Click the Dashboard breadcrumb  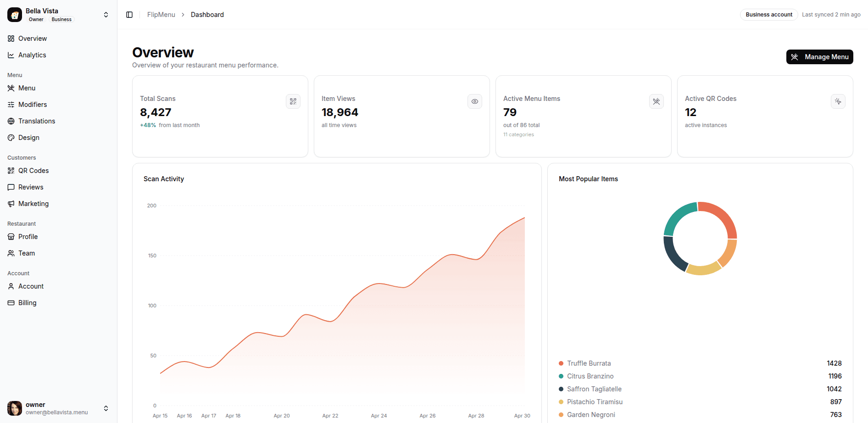207,15
